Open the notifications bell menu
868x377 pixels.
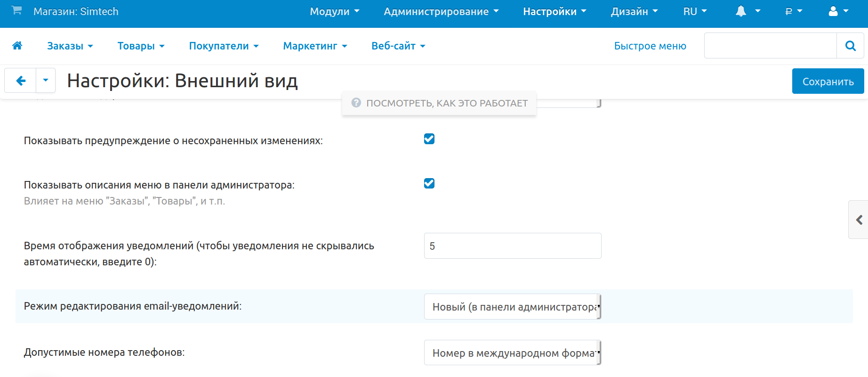pos(747,11)
